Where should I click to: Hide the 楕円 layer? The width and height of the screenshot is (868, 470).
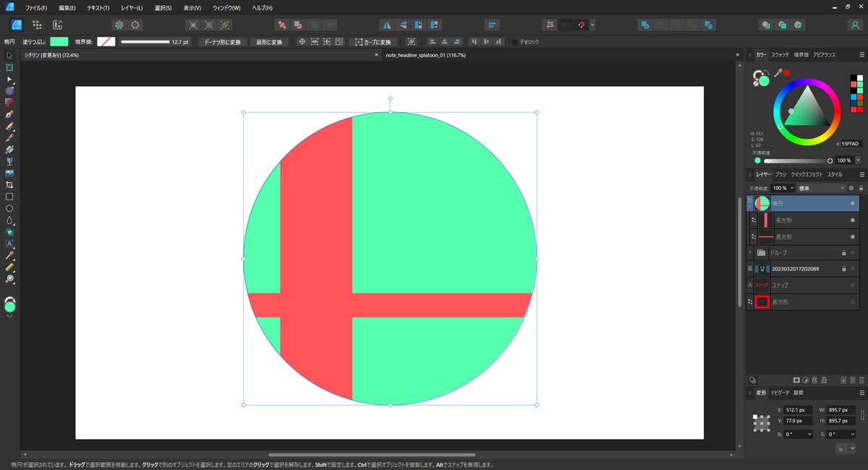pos(853,203)
